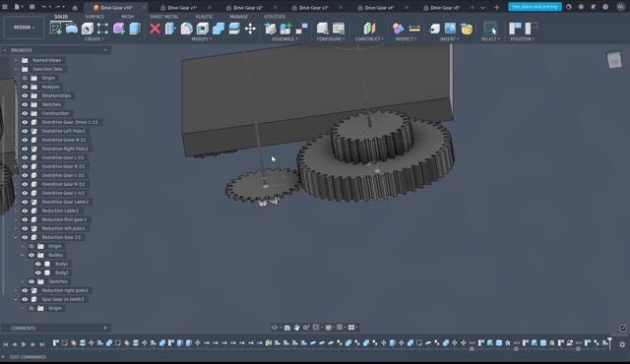Toggle visibility of Body2

(38, 273)
